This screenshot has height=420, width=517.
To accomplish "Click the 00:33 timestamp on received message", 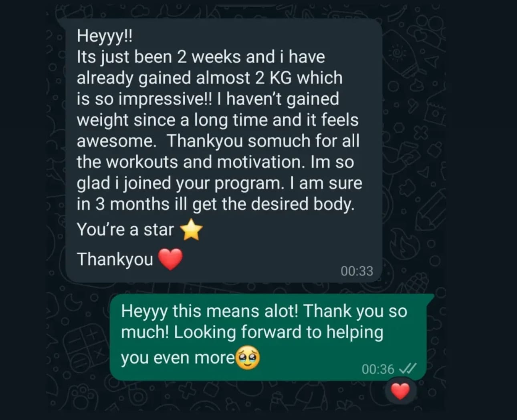I will [x=357, y=271].
